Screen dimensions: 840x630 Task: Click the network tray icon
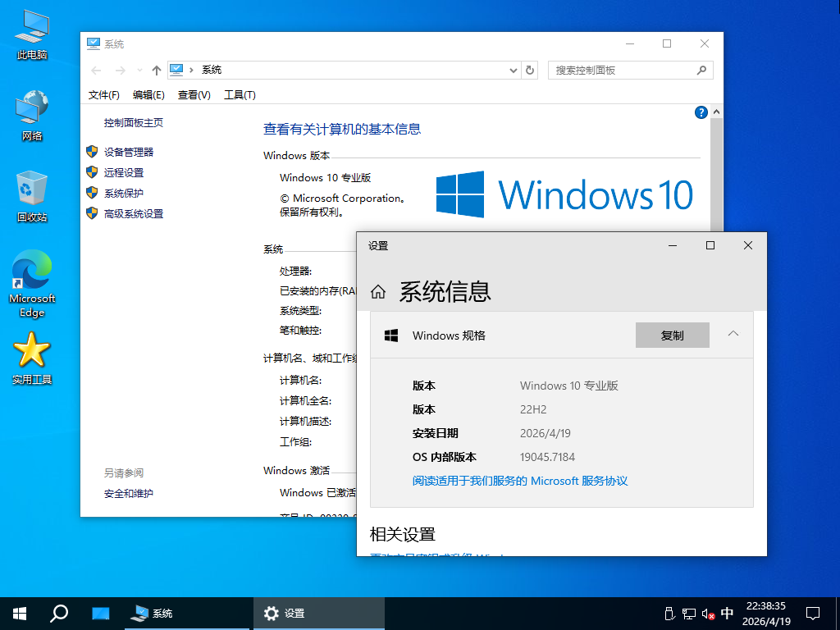point(689,614)
